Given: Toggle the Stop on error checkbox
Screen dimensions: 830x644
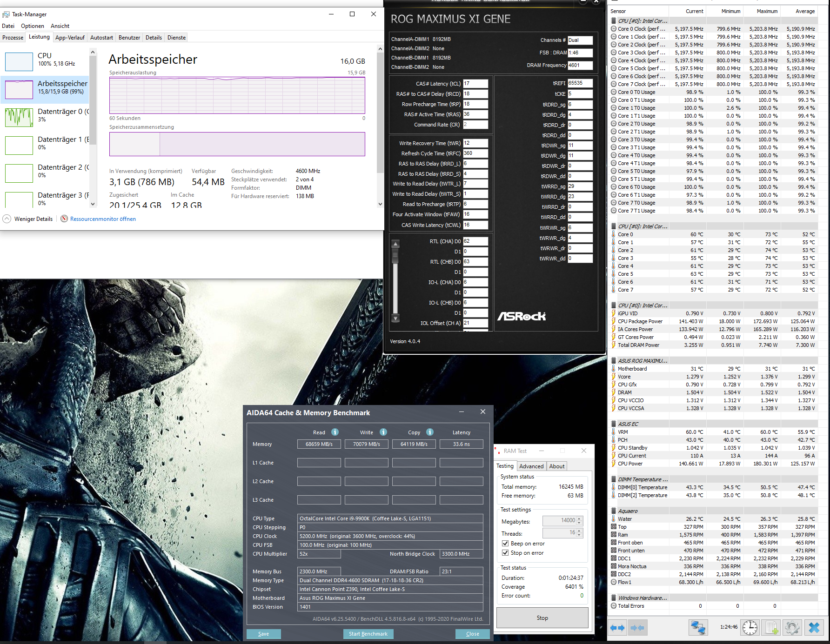Looking at the screenshot, I should [x=505, y=553].
